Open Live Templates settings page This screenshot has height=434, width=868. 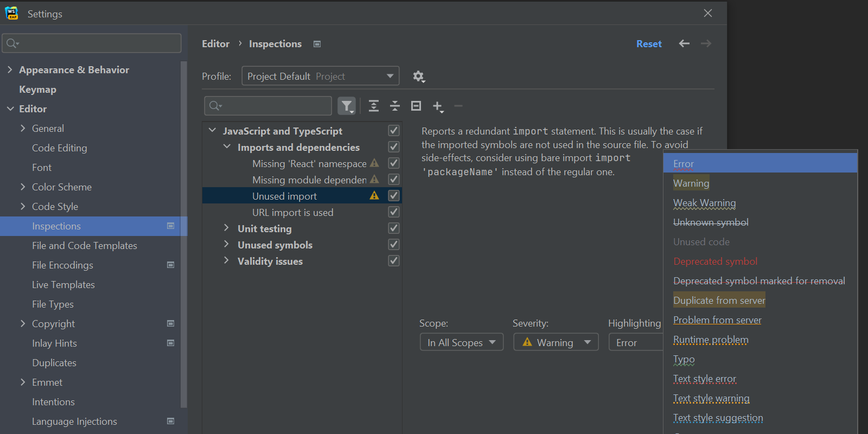pos(63,284)
